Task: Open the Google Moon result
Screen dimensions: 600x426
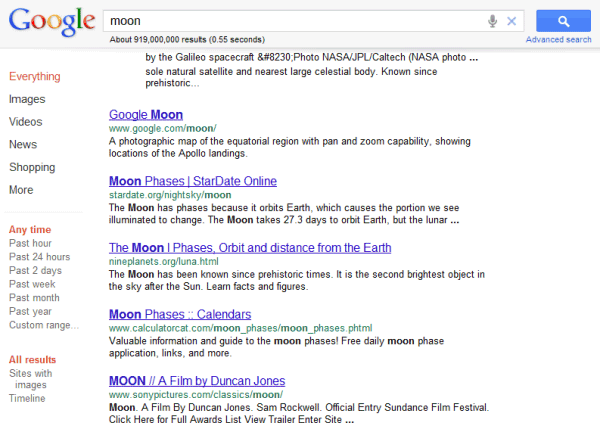Action: pos(146,115)
